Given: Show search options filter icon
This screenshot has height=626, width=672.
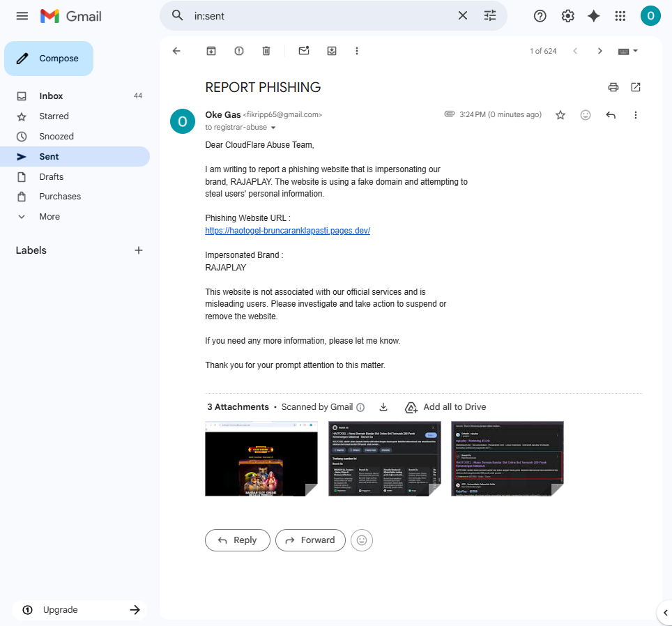Looking at the screenshot, I should click(x=490, y=16).
